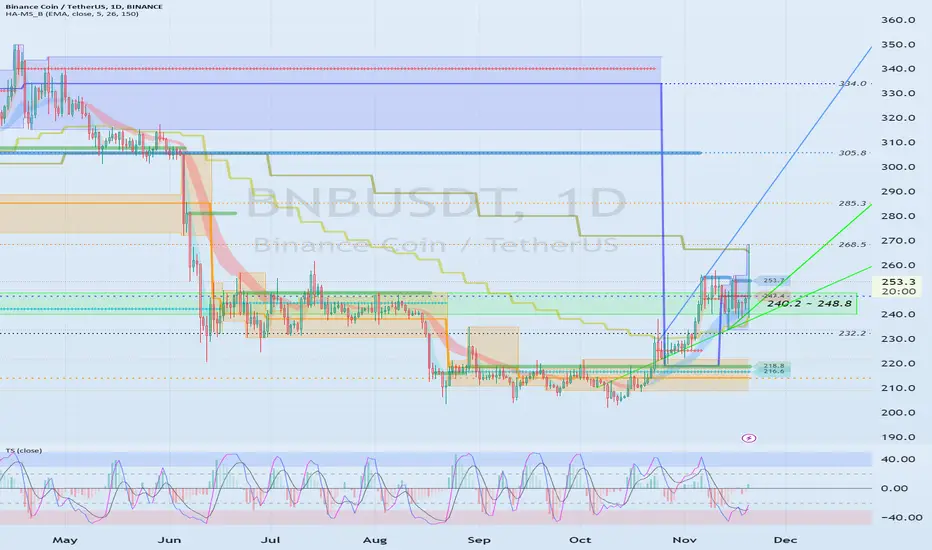Click 190.0 on the price axis

coord(898,437)
